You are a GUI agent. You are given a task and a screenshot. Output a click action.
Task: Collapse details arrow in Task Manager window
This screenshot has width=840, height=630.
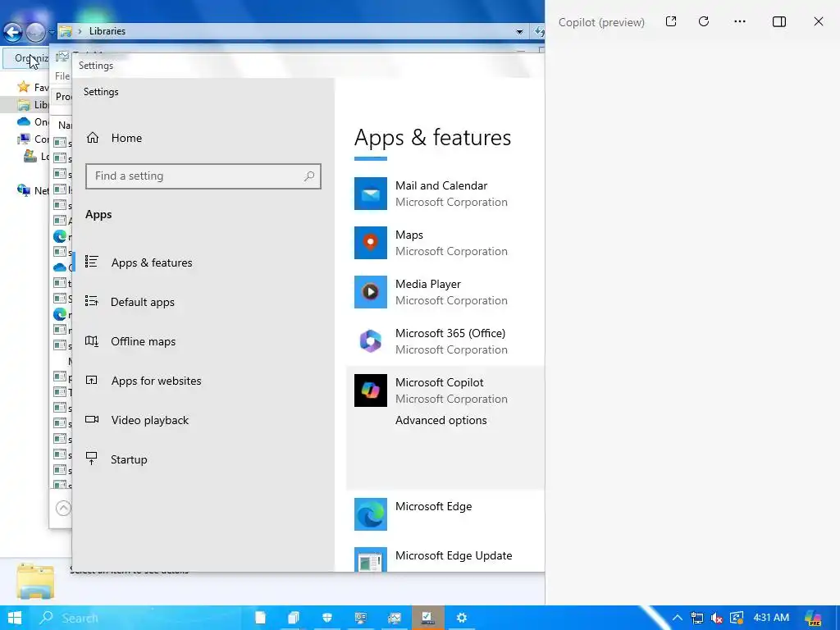63,508
